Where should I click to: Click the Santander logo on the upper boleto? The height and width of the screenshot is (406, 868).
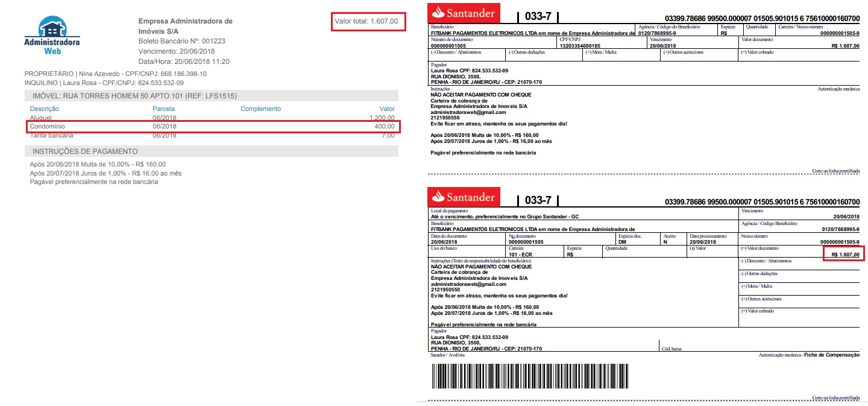(464, 12)
